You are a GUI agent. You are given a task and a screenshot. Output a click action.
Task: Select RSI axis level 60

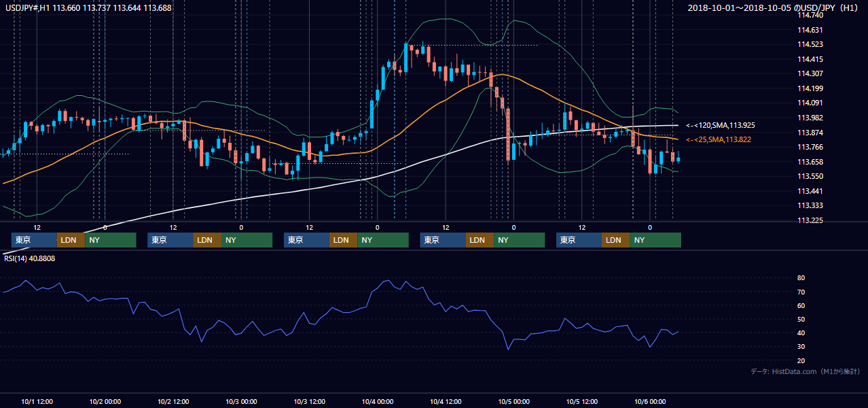coord(801,305)
